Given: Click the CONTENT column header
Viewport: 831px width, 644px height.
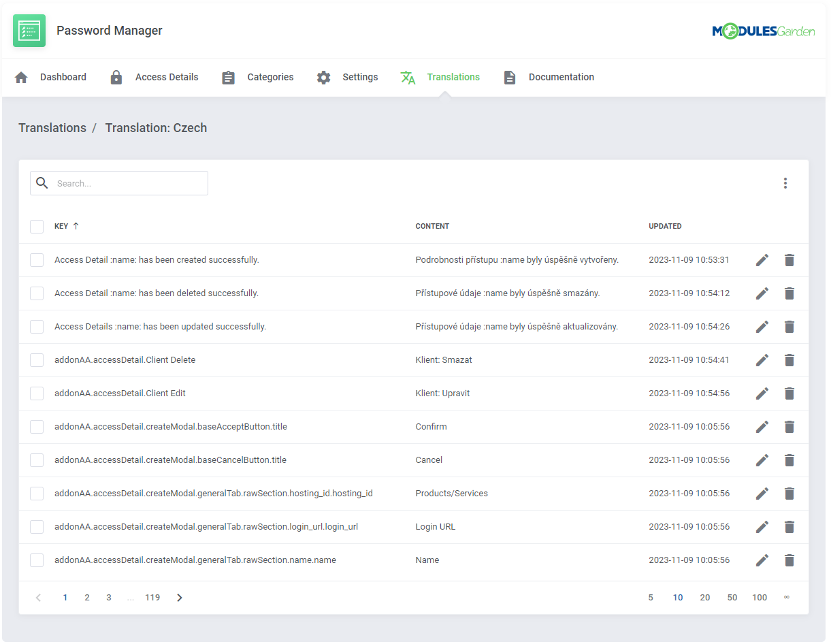Looking at the screenshot, I should point(432,226).
